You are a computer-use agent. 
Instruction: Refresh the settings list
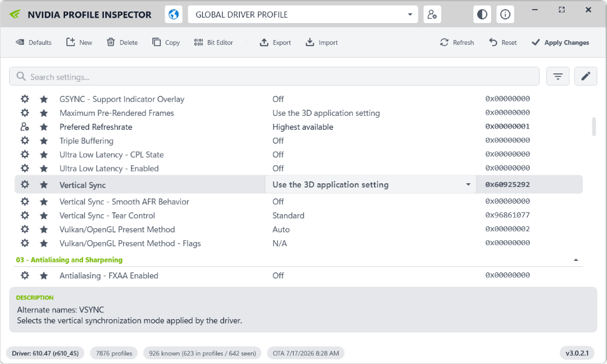point(457,42)
